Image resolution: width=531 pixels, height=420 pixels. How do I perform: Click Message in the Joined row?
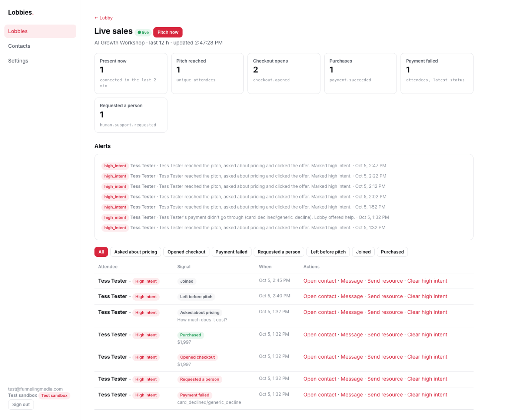tap(352, 281)
